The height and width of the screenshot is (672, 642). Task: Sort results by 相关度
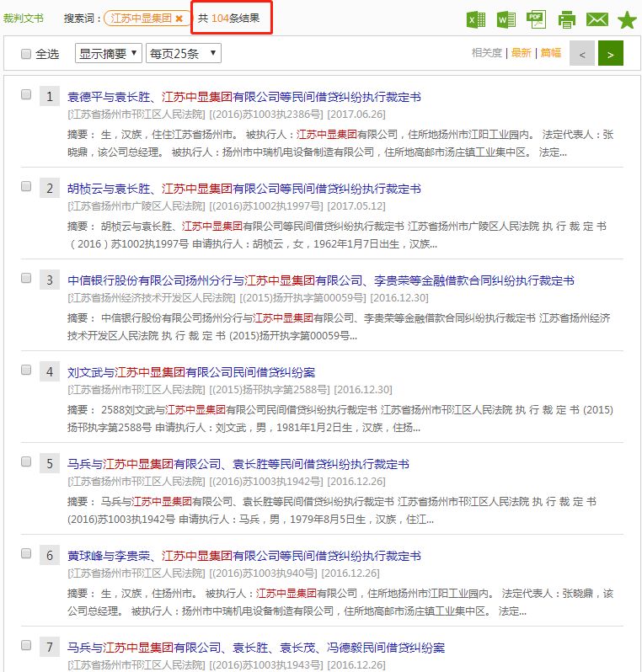487,53
